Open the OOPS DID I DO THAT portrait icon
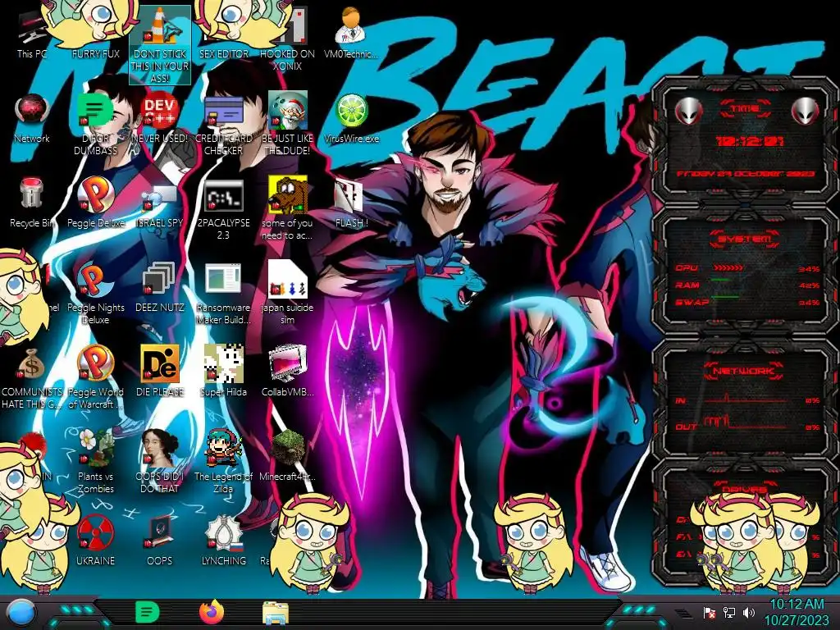The image size is (840, 630). 160,462
